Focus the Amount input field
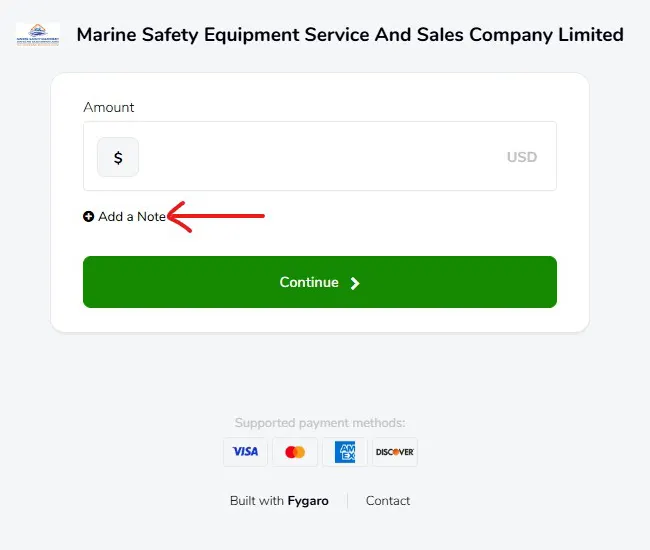Screen dimensions: 650x550 (320, 157)
